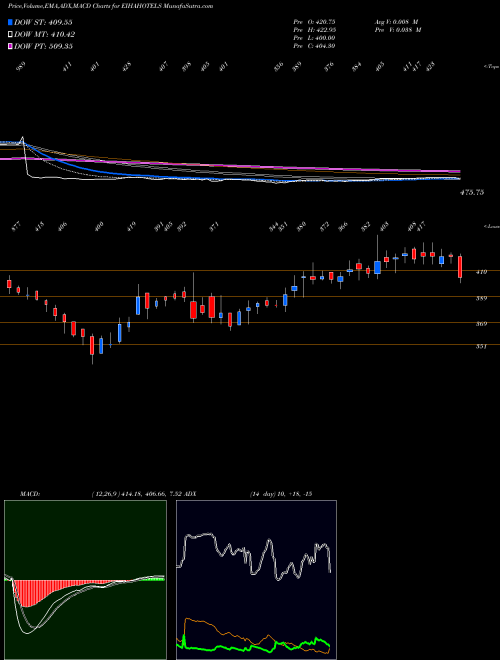
Task: Select the 'DOW PT: 509.35' legend text
Action: (43, 46)
